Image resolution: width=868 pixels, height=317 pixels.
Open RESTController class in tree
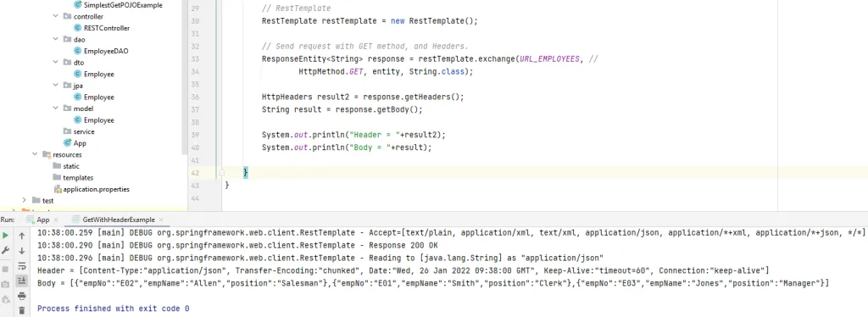pos(107,28)
